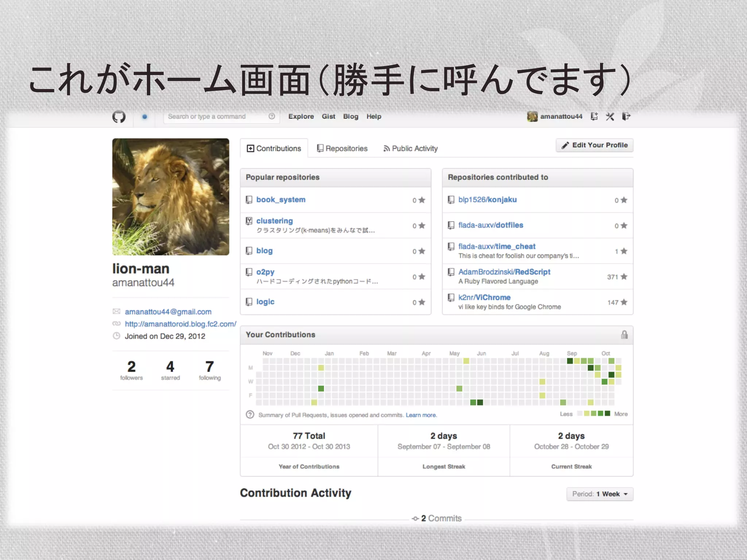Open the k2nr/ViChrome repository link
This screenshot has width=747, height=560.
point(484,297)
